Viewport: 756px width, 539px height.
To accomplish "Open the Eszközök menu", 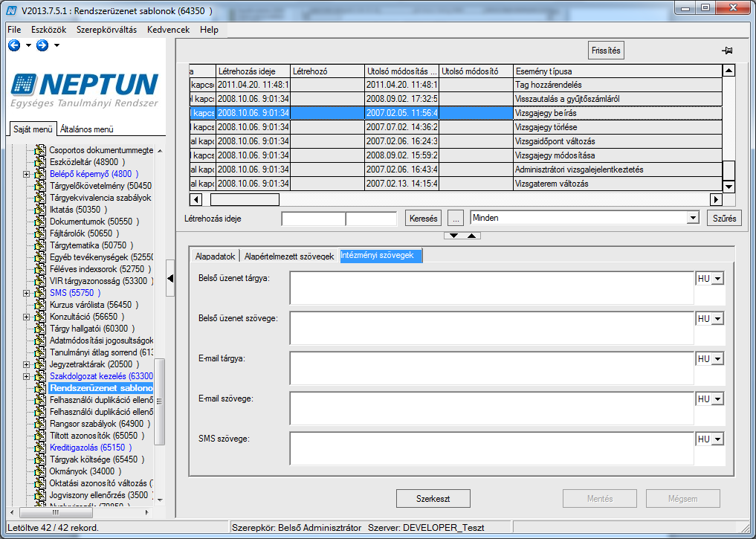I will pyautogui.click(x=49, y=30).
